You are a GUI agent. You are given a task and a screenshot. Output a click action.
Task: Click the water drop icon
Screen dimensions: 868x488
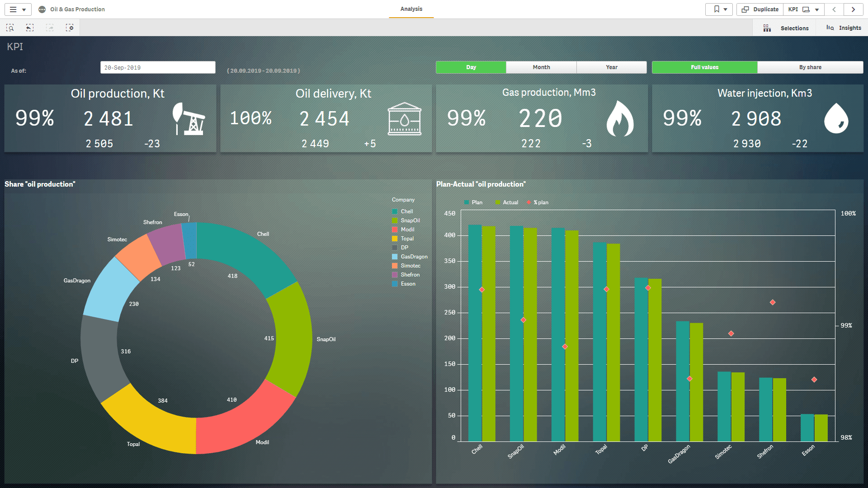pyautogui.click(x=836, y=119)
